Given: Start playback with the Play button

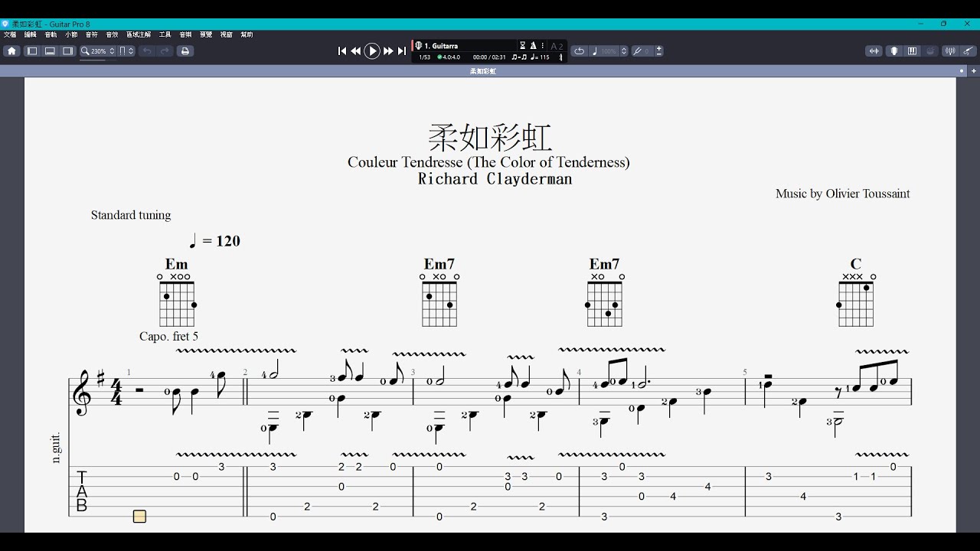Looking at the screenshot, I should click(372, 51).
